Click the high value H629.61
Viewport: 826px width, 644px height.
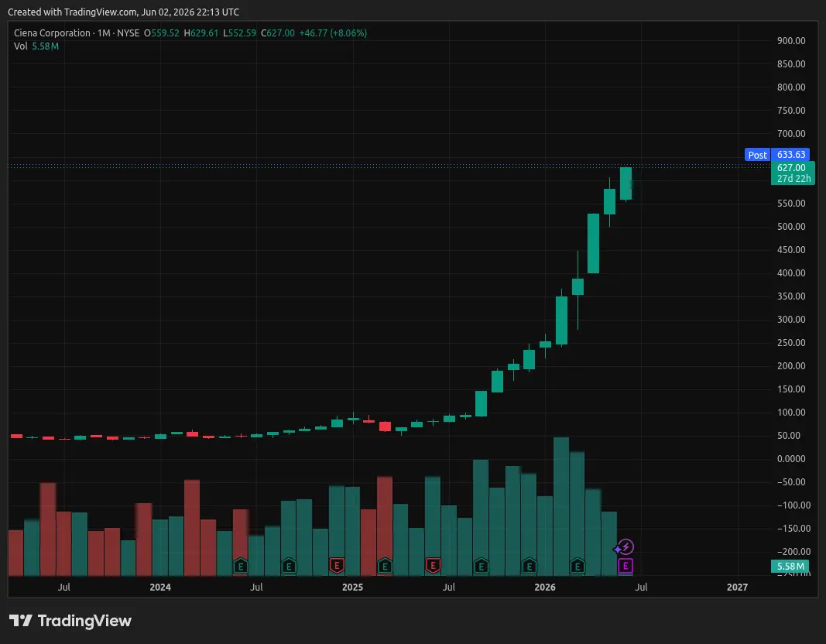coord(201,33)
